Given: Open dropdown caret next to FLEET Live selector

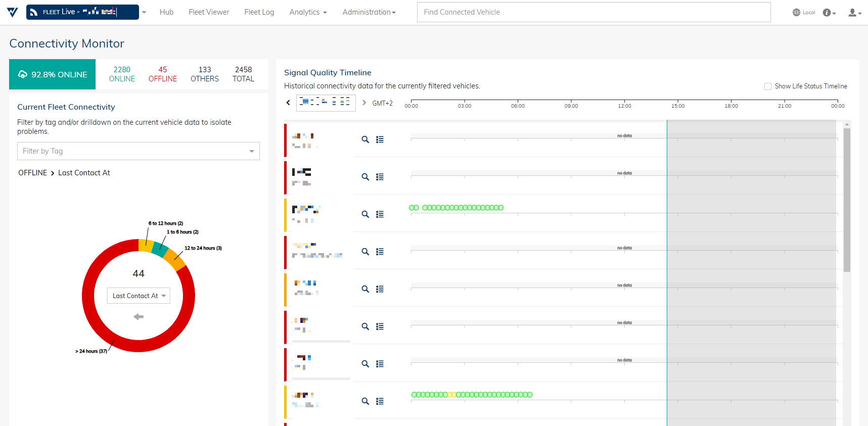Looking at the screenshot, I should coord(144,12).
